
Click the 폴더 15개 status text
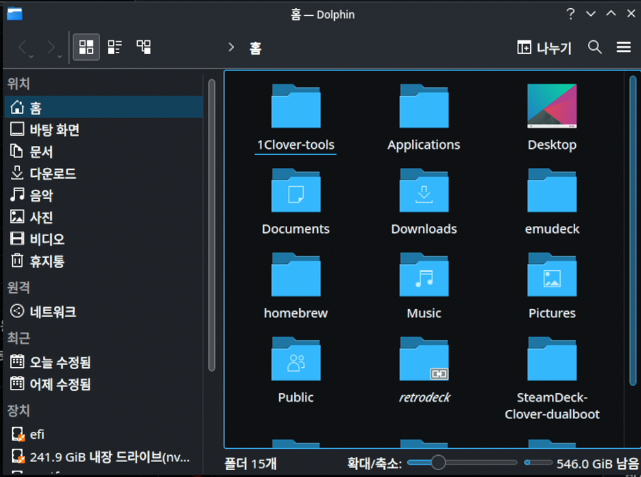coord(251,464)
